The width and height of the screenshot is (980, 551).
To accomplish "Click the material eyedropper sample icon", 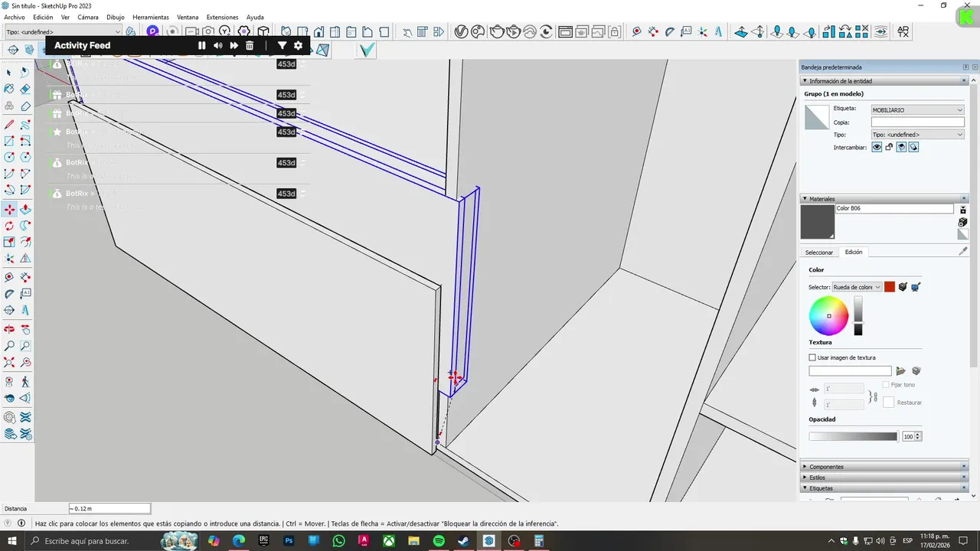I will (x=963, y=250).
